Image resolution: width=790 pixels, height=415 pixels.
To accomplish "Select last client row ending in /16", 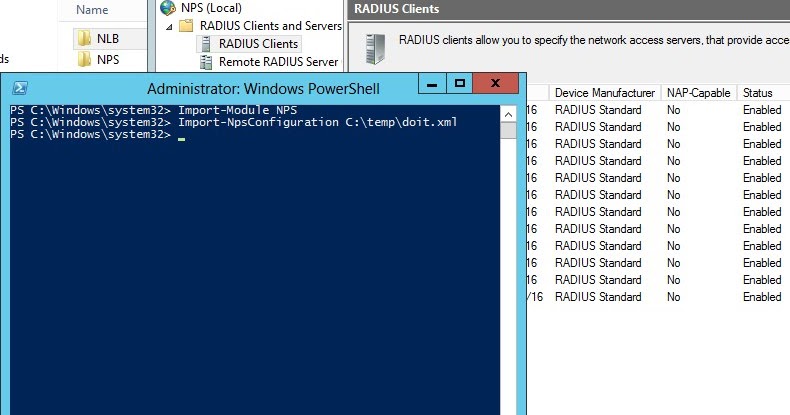I will pyautogui.click(x=659, y=297).
